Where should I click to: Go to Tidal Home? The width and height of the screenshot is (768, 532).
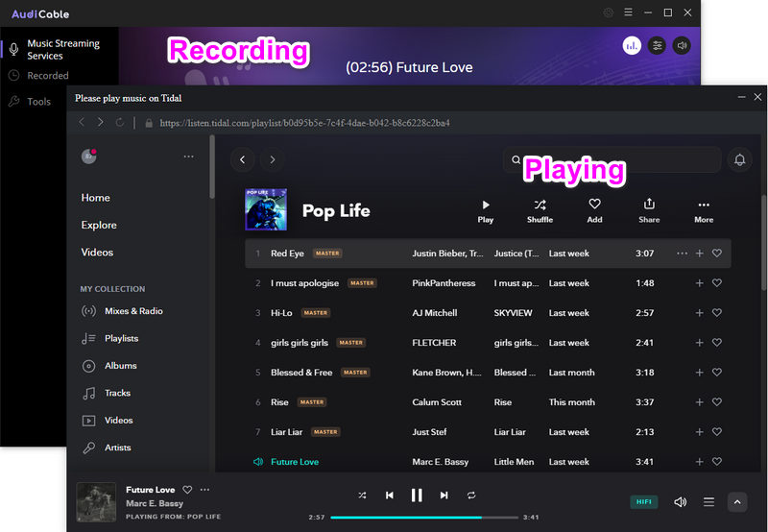point(95,198)
